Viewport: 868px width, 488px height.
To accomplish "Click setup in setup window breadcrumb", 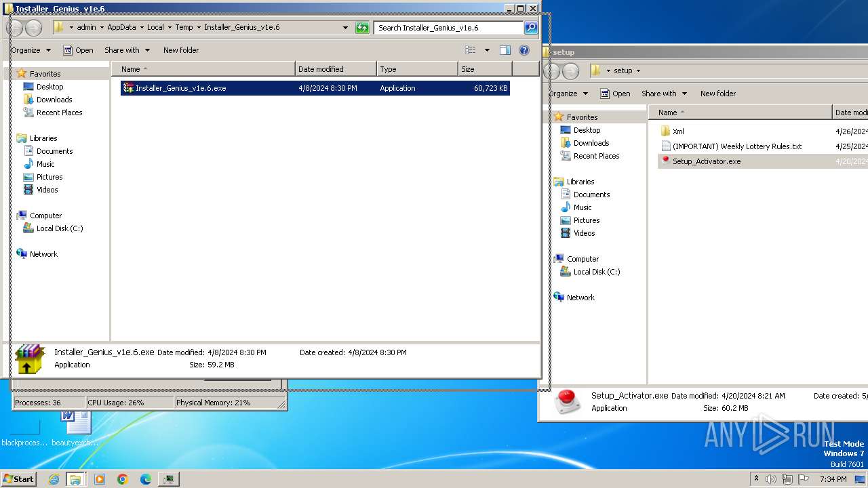I will click(x=623, y=70).
